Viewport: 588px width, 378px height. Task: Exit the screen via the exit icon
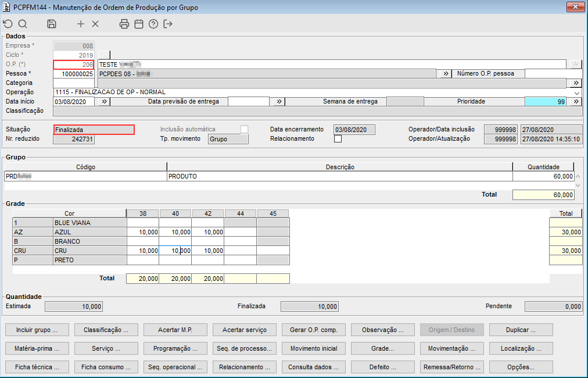[168, 24]
